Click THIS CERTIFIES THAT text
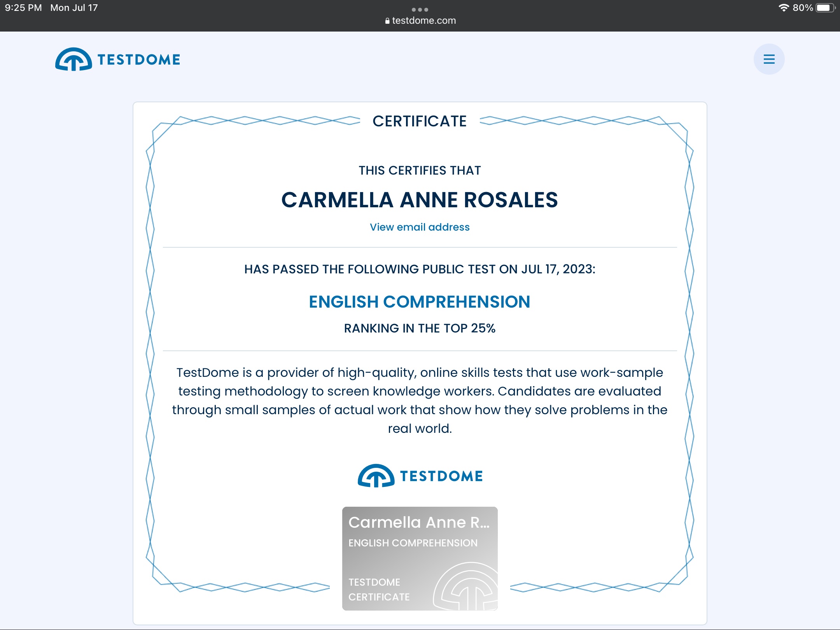Image resolution: width=840 pixels, height=630 pixels. click(420, 170)
